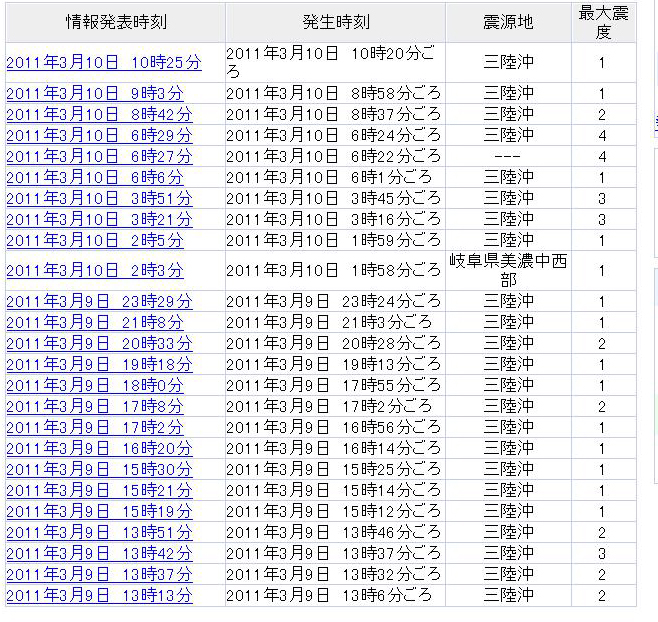
Task: Select 三陸沖 in the 8時58分ごろ row
Action: coord(508,93)
